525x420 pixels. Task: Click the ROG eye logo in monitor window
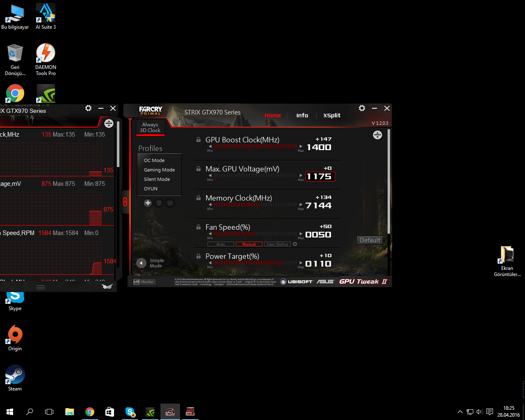click(x=107, y=286)
